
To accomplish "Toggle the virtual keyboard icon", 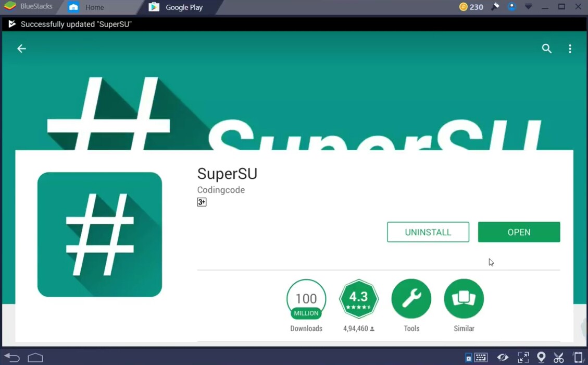I will 480,357.
